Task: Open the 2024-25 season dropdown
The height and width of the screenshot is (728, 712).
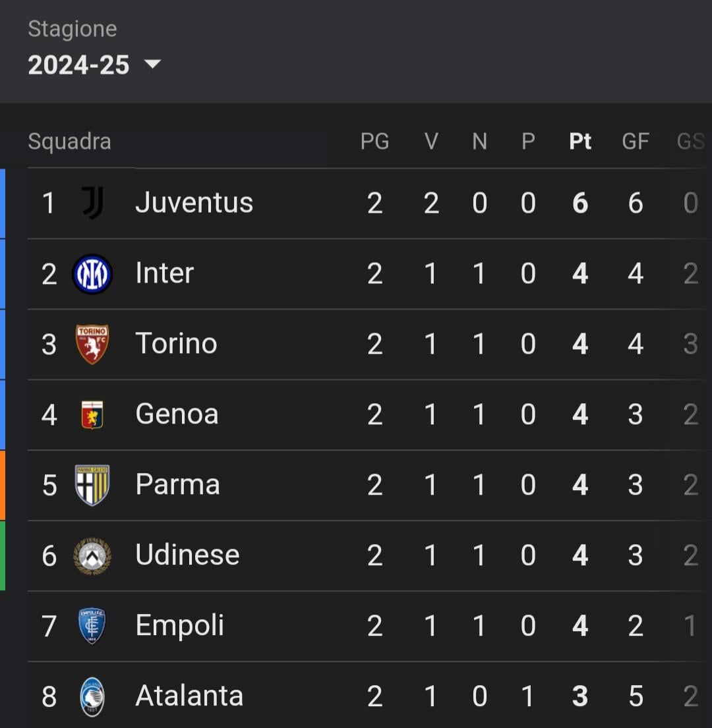Action: (x=94, y=65)
